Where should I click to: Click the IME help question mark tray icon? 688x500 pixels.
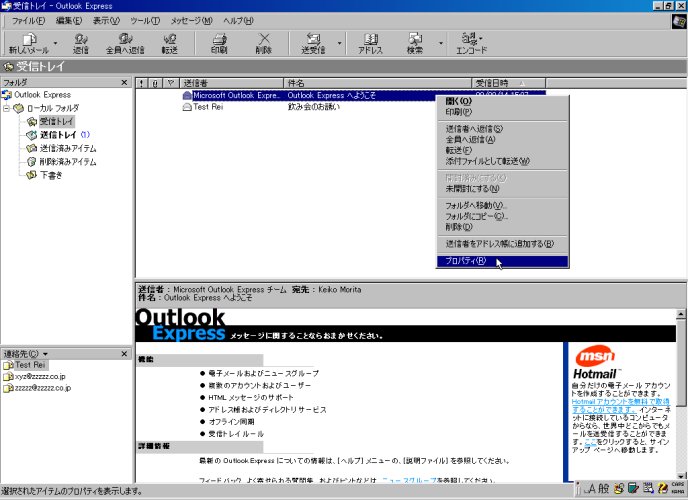click(x=663, y=488)
